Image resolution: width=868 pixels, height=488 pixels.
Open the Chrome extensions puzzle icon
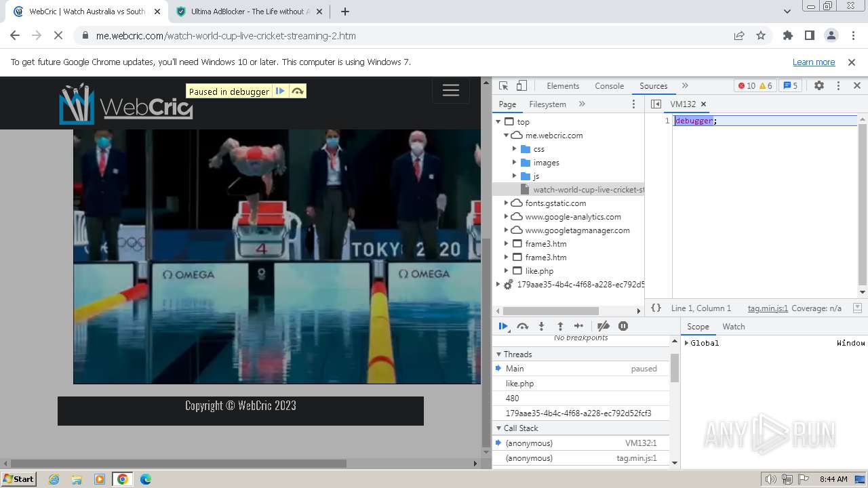pos(788,36)
